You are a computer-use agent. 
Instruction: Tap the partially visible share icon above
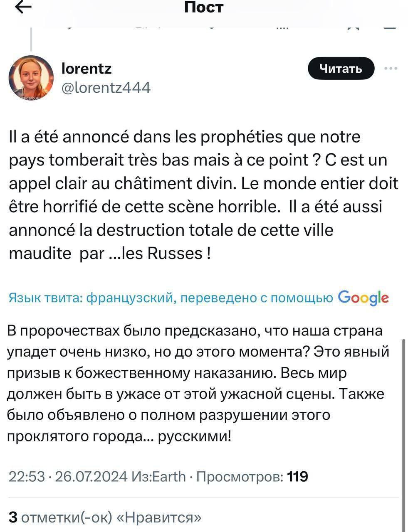390,27
